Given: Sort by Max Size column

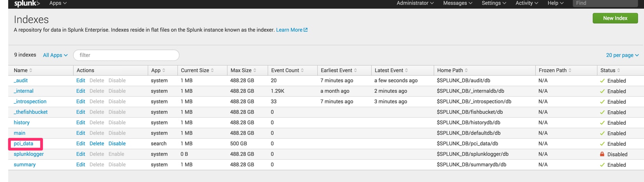Looking at the screenshot, I should [x=243, y=71].
